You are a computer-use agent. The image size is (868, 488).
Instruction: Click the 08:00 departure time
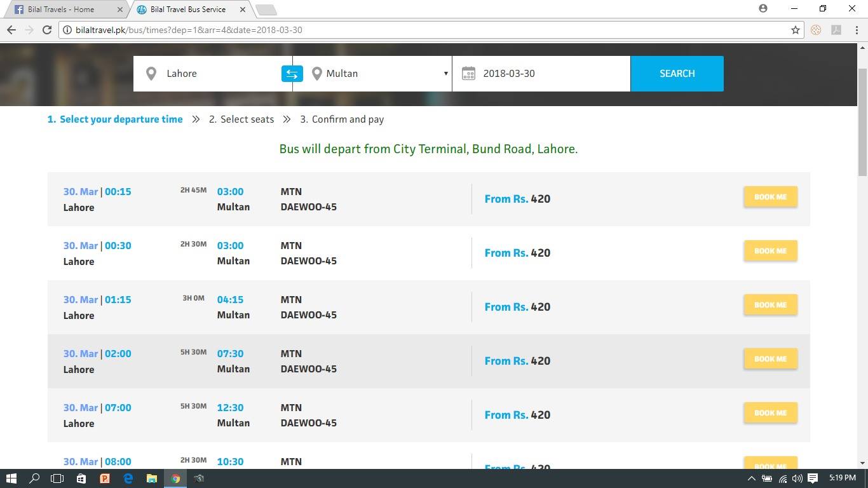(118, 462)
